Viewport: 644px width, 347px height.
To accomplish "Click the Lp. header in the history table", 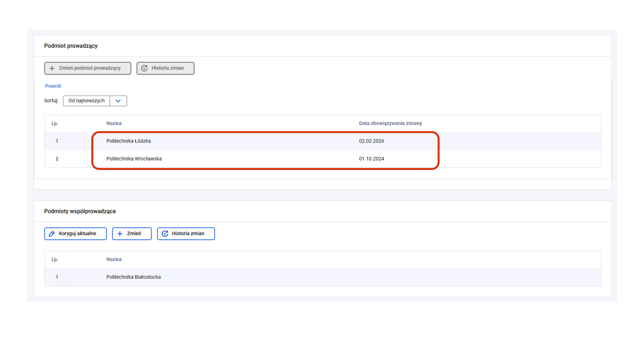I will 55,123.
